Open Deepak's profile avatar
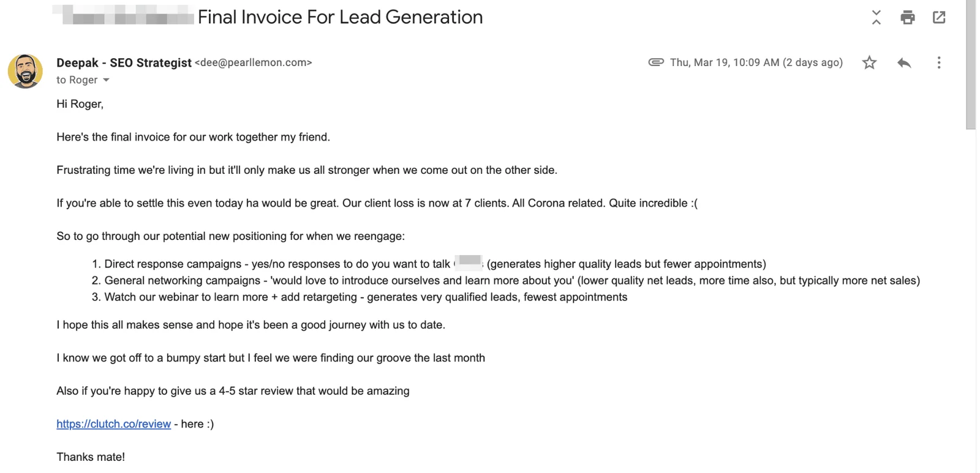980x473 pixels. (25, 71)
